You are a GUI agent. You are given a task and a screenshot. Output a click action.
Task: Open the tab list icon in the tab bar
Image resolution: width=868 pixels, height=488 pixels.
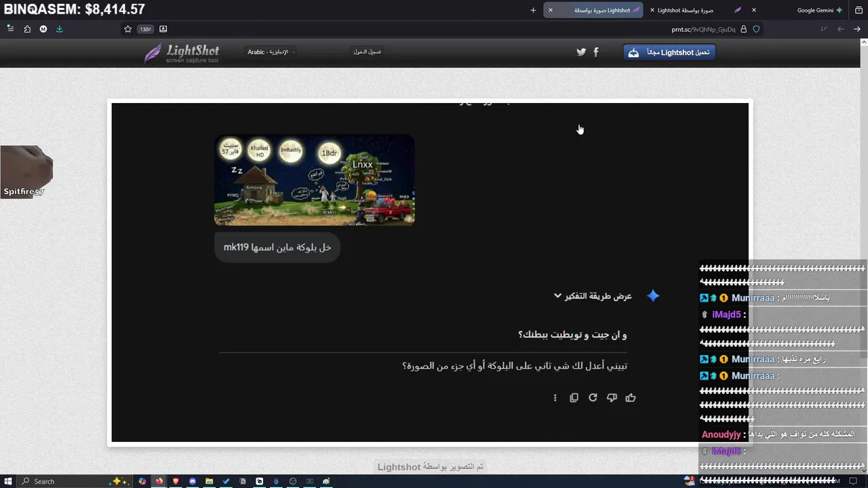pos(859,10)
